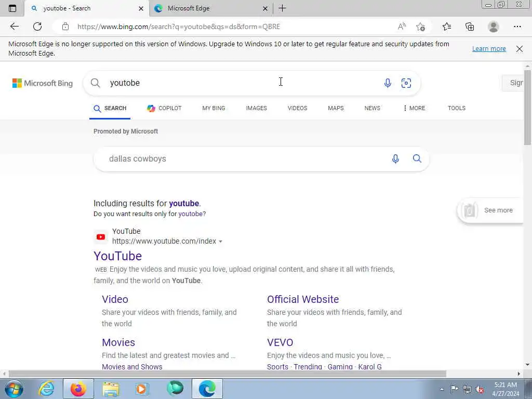Click the muted volume tray icon
Image resolution: width=532 pixels, height=399 pixels.
click(x=480, y=390)
